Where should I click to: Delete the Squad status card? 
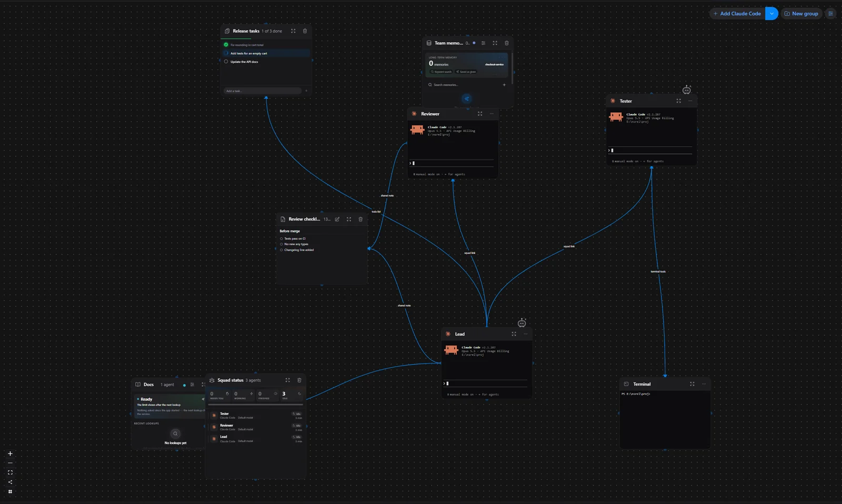tap(299, 380)
